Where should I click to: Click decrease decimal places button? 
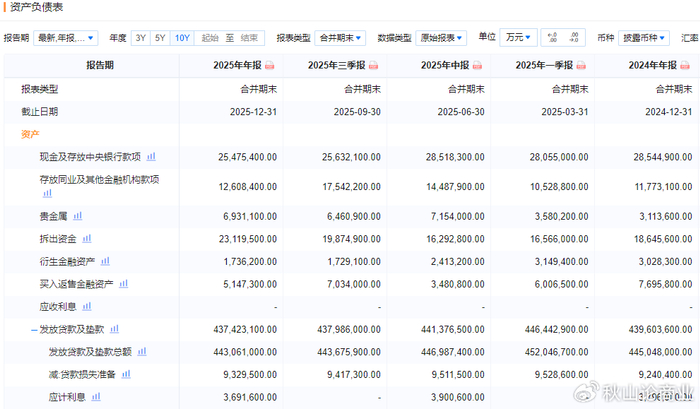(574, 38)
